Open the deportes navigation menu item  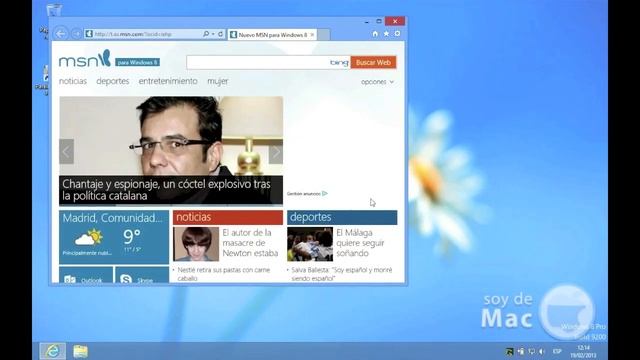click(113, 81)
